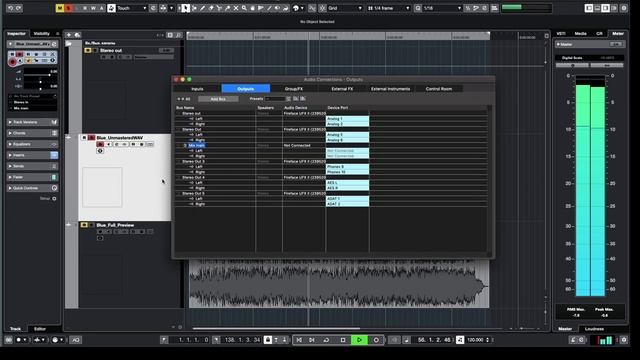Click the green Play button
640x360 pixels.
[359, 340]
